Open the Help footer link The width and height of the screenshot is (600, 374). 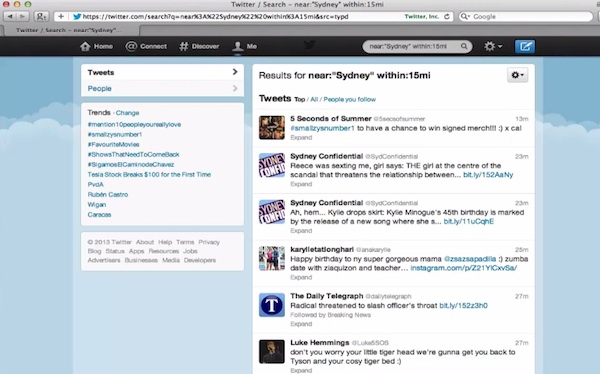[165, 242]
